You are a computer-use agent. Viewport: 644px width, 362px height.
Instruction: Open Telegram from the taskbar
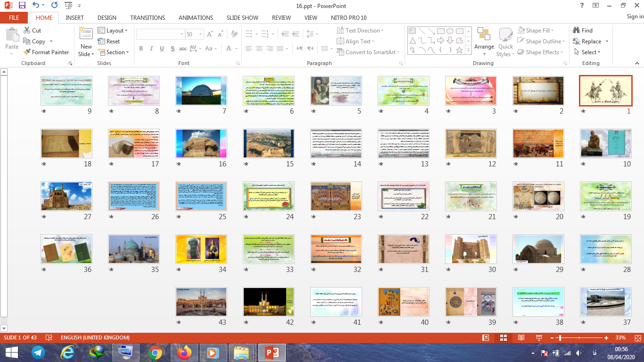tap(38, 353)
